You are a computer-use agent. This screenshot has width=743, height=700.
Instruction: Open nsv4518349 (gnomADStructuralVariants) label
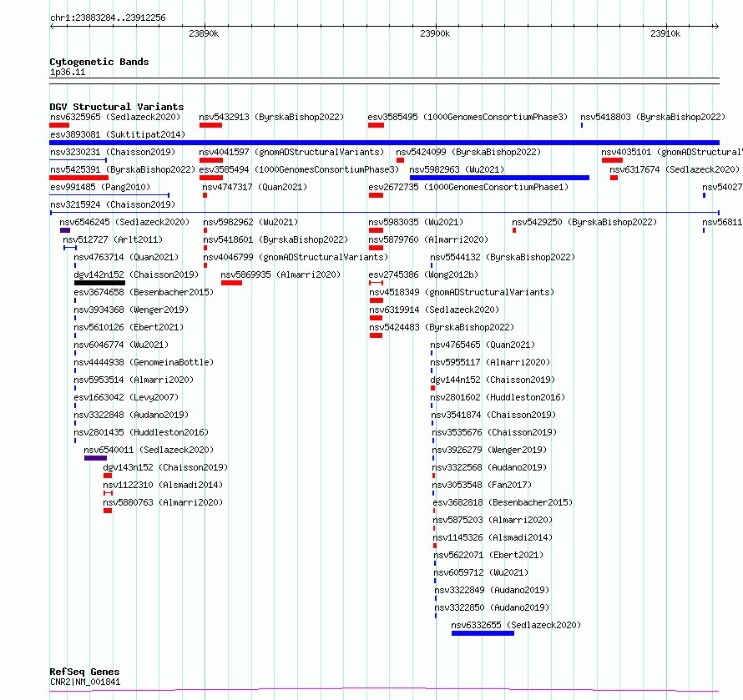462,292
